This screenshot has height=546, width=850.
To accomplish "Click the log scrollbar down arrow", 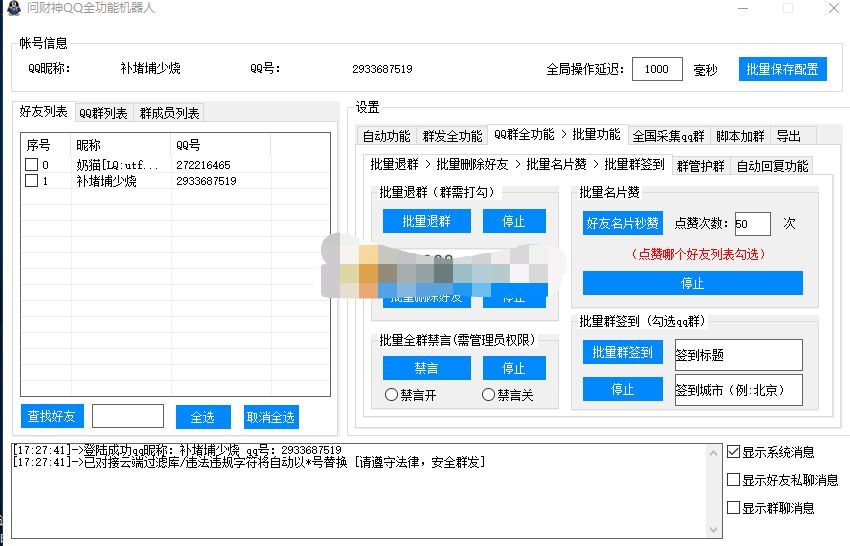I will (x=713, y=529).
